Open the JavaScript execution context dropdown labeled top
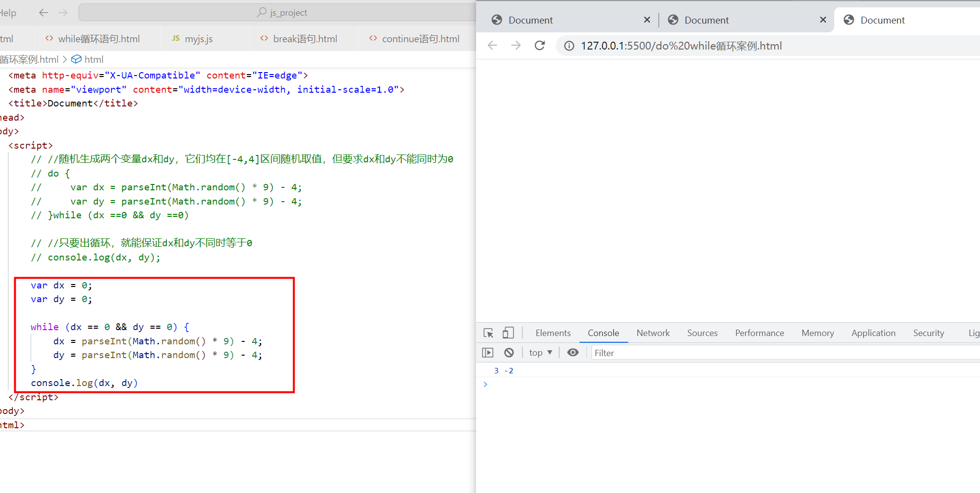 point(540,352)
